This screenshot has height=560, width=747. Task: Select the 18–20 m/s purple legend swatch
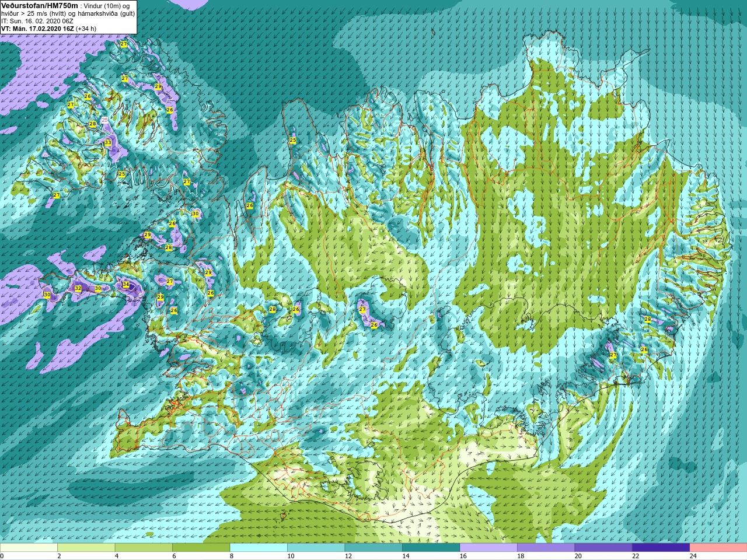(x=546, y=548)
